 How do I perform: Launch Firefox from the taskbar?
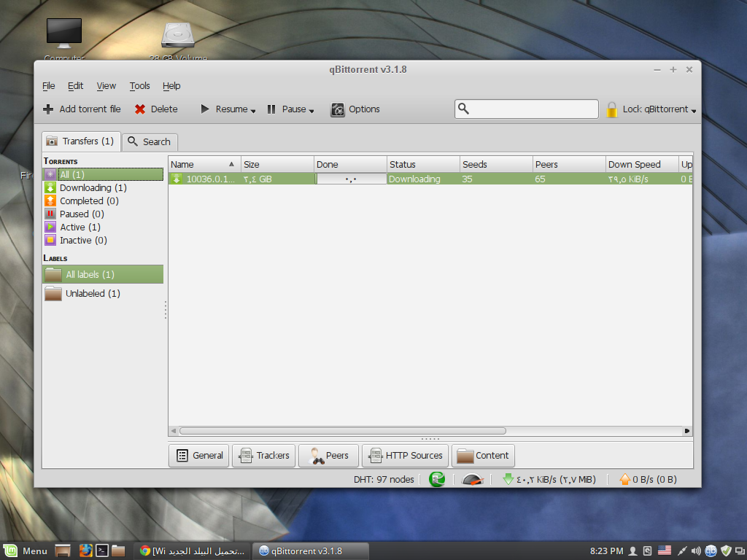[86, 551]
